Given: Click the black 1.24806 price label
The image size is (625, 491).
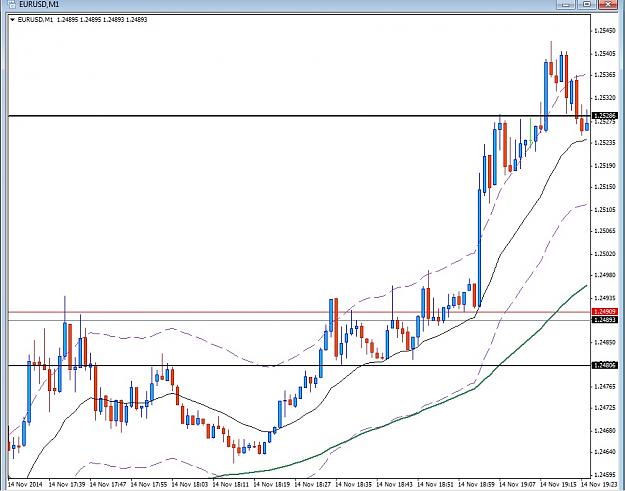Looking at the screenshot, I should click(605, 365).
